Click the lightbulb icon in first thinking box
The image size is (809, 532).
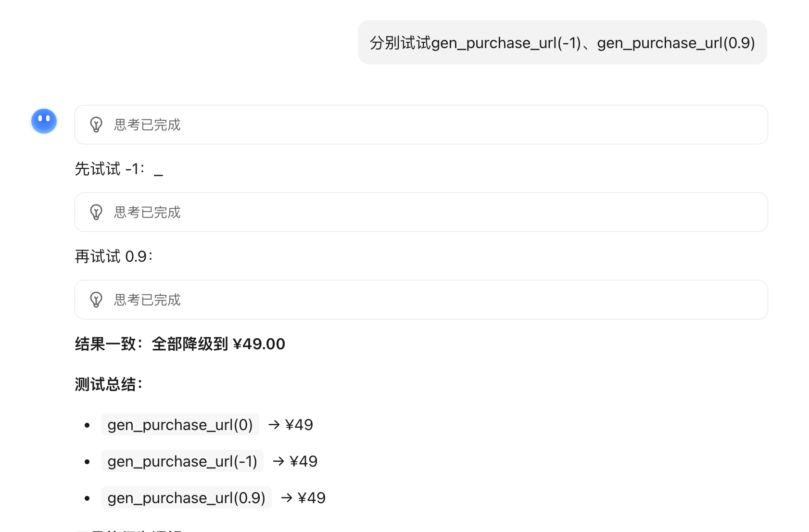(x=96, y=125)
